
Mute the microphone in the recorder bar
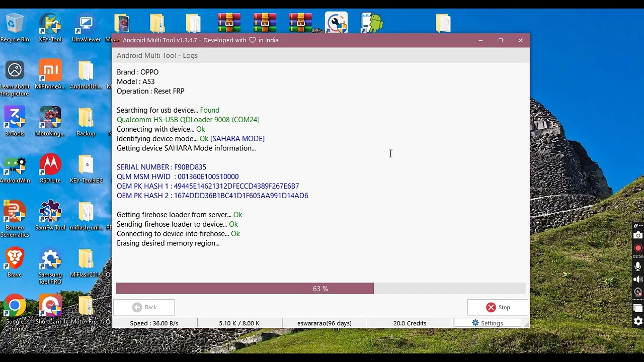[638, 266]
